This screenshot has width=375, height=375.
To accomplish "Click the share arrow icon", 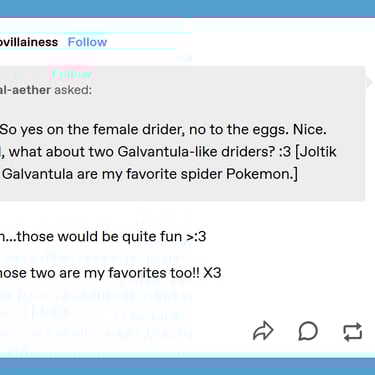I will coord(263,331).
